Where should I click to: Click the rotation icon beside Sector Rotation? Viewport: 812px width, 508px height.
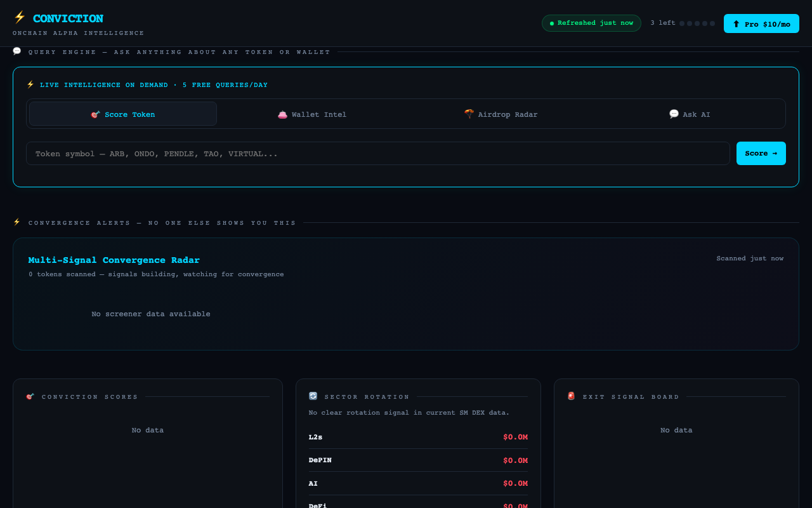pos(313,396)
